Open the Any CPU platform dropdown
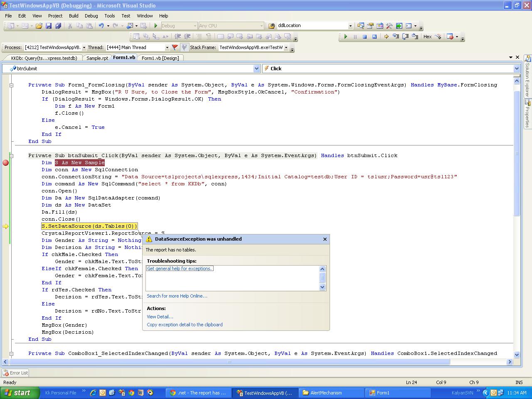This screenshot has width=532, height=399. (261, 26)
